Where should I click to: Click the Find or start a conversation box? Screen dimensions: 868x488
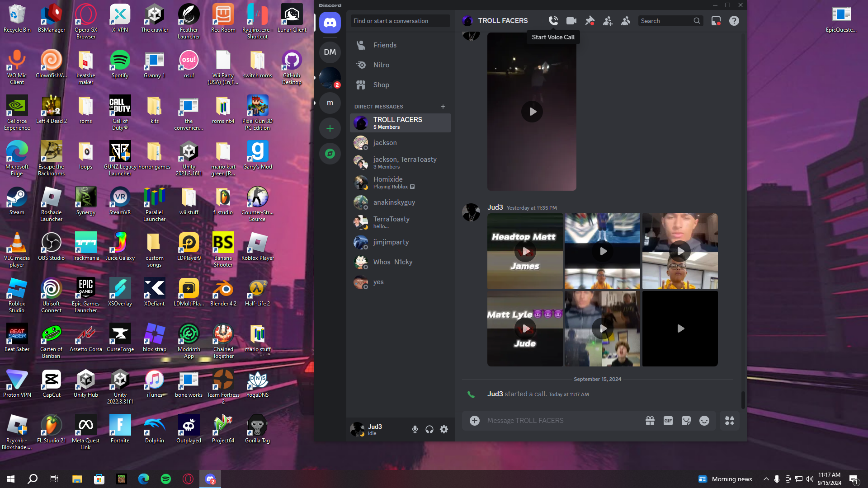tap(400, 21)
